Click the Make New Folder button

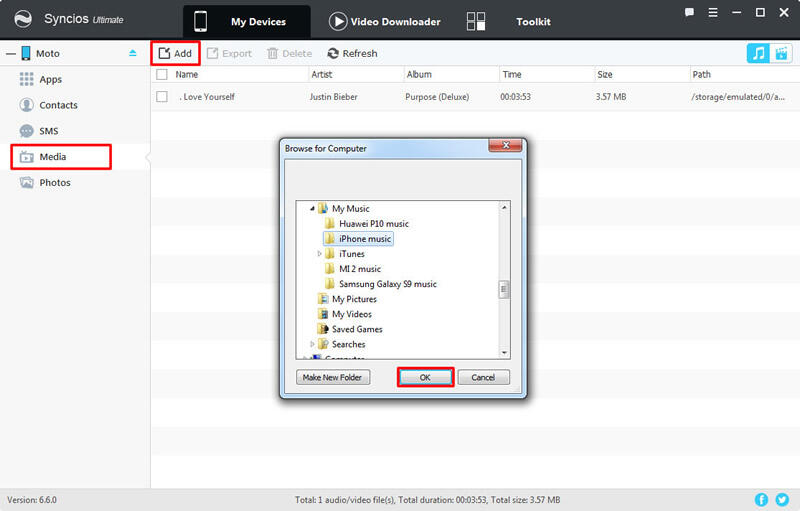point(334,377)
